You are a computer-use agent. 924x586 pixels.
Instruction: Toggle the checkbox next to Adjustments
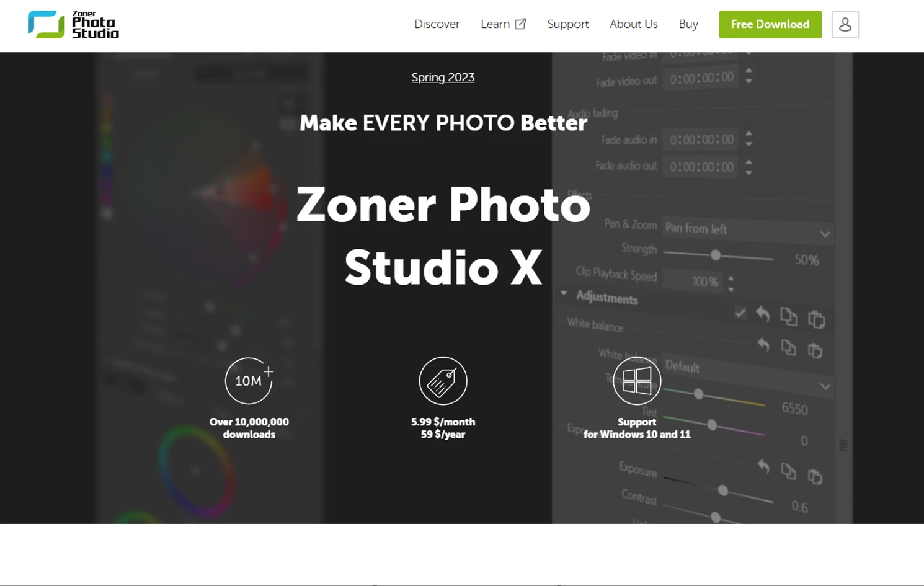[739, 313]
